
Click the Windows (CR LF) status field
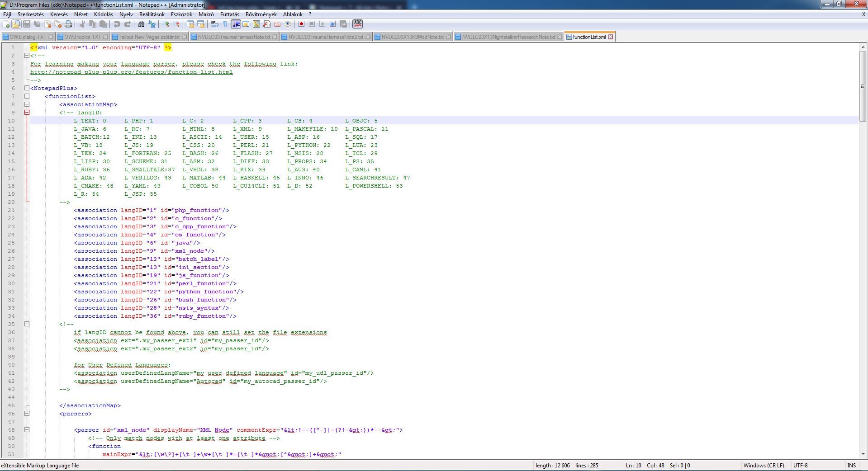click(764, 466)
